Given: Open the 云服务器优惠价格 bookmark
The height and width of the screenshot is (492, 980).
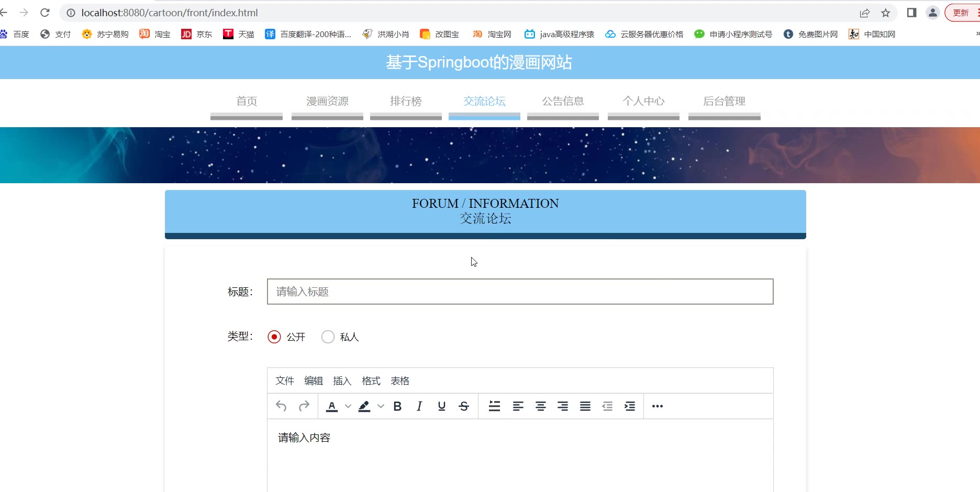Looking at the screenshot, I should (x=644, y=34).
